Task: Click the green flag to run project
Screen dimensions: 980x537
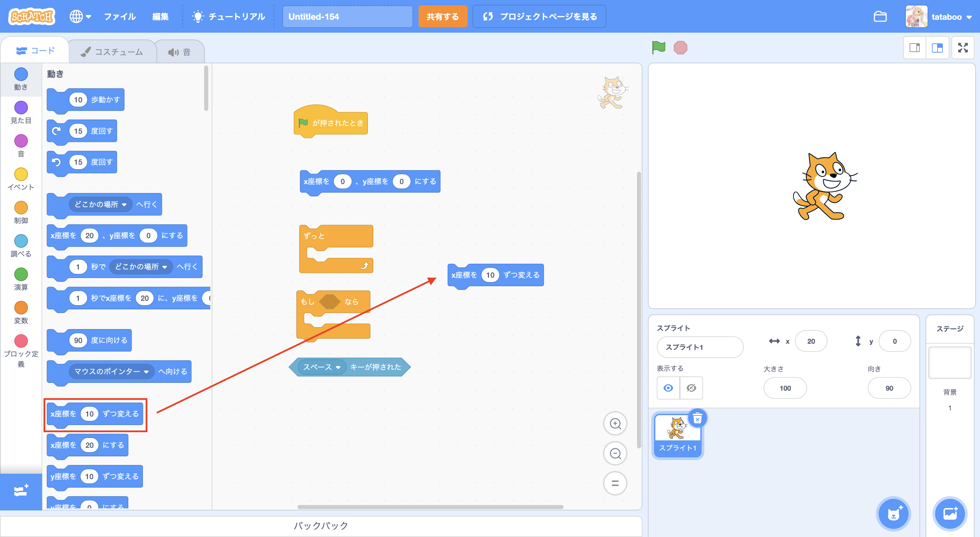Action: pyautogui.click(x=658, y=48)
